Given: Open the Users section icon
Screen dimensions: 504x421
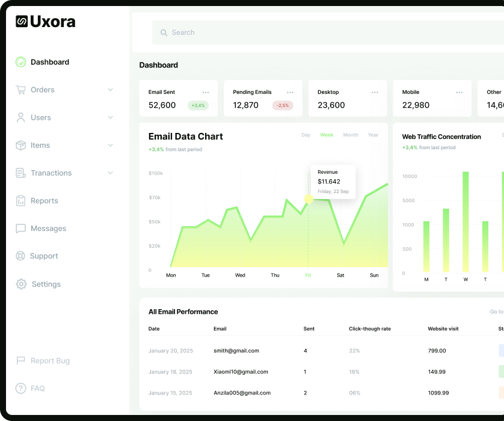Looking at the screenshot, I should tap(19, 117).
